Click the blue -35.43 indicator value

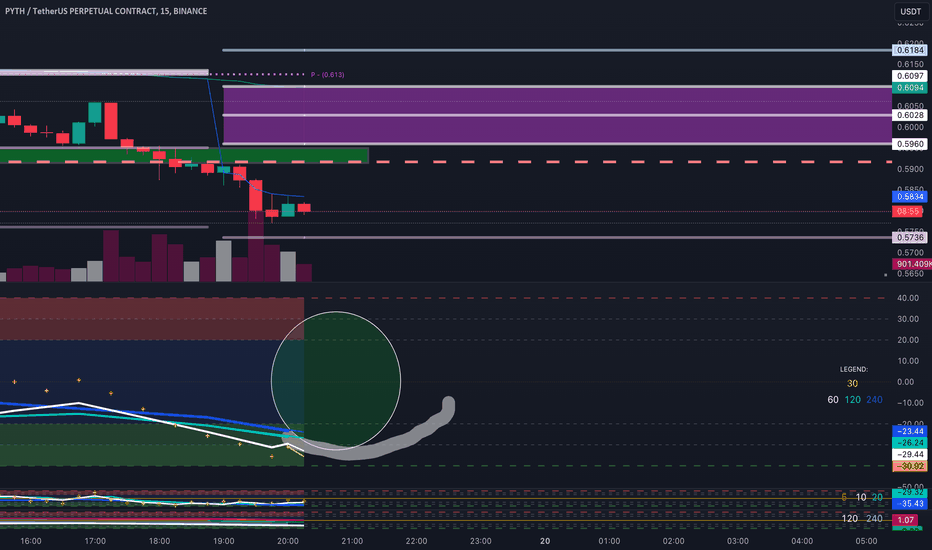[910, 504]
